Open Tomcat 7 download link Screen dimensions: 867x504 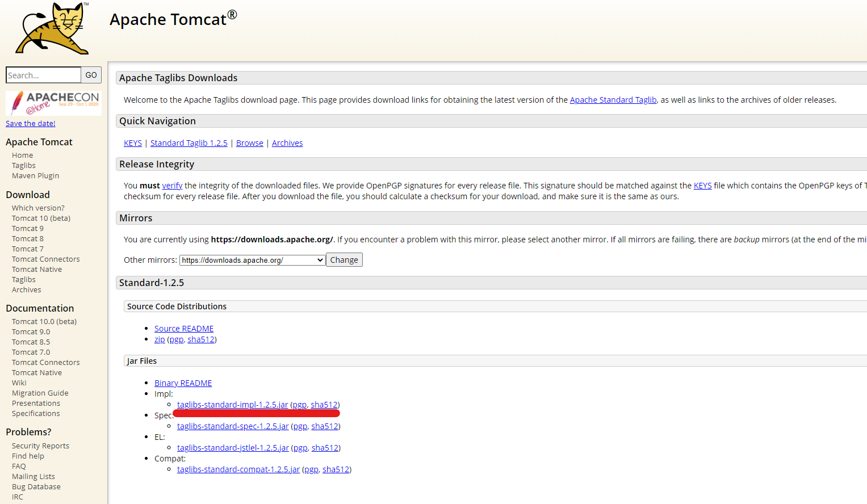[x=28, y=249]
